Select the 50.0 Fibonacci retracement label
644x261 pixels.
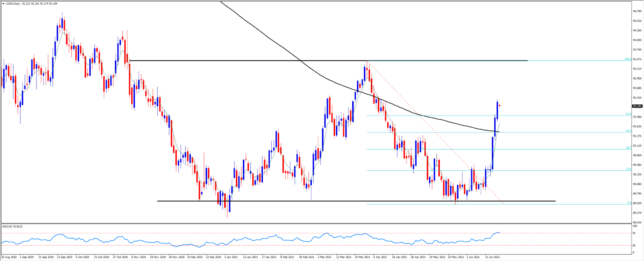tap(628, 131)
